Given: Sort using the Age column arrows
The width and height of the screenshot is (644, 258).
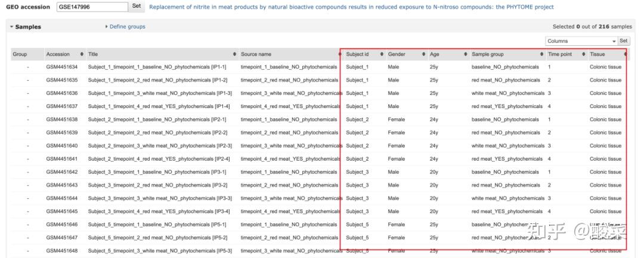Looking at the screenshot, I should 466,54.
